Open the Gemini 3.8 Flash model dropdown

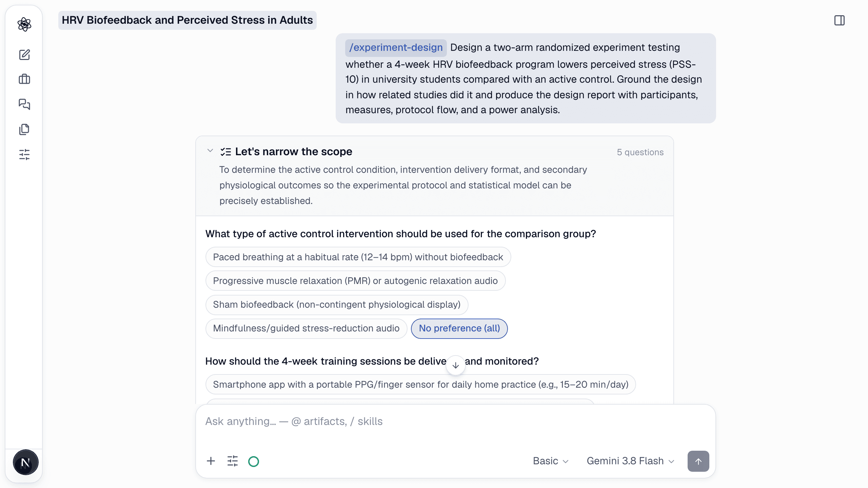click(630, 461)
